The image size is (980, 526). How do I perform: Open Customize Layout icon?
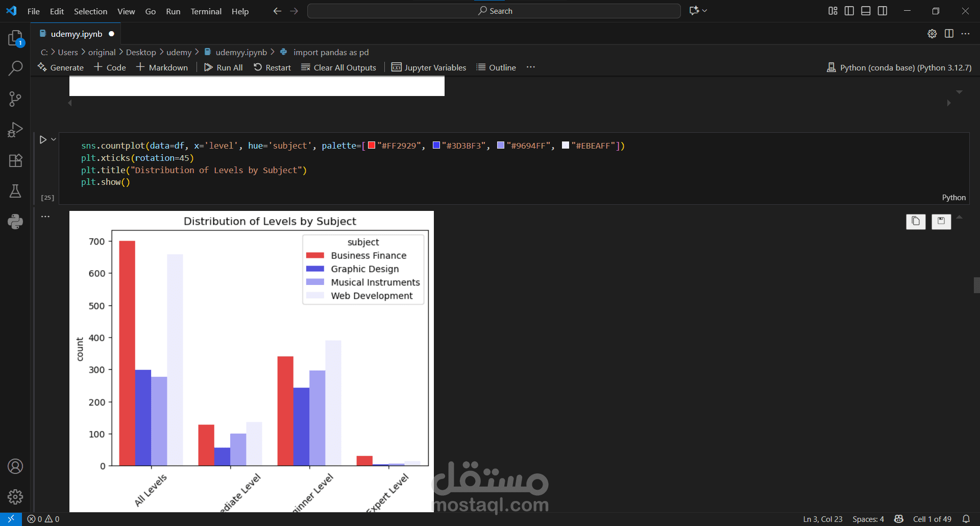click(x=832, y=11)
